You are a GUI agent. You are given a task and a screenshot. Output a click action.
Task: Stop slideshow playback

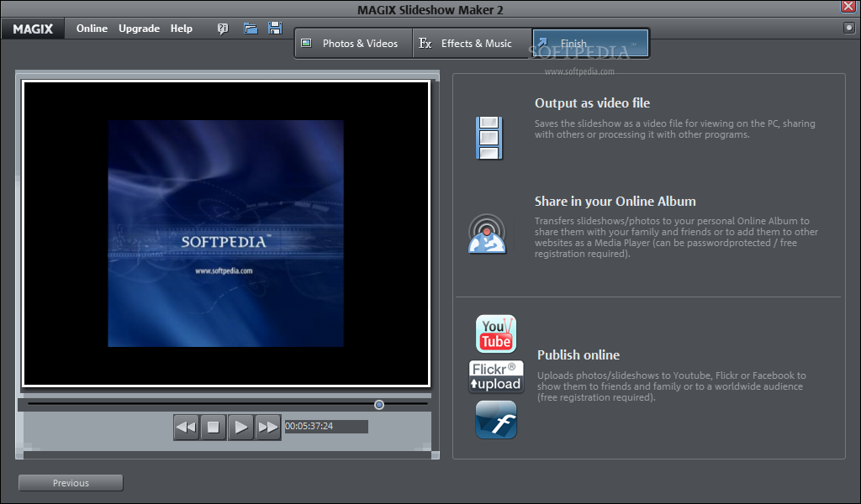point(213,427)
